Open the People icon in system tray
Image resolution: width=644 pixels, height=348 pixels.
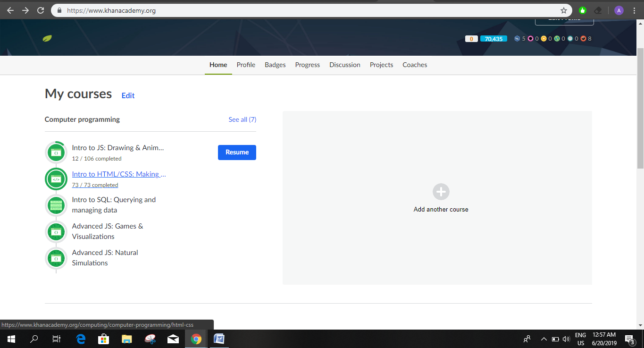[x=527, y=339]
